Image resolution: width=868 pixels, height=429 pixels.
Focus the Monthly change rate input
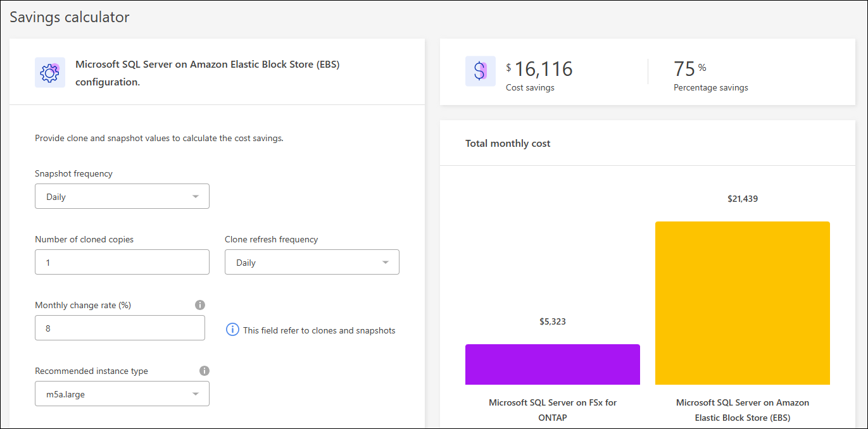[x=120, y=328]
